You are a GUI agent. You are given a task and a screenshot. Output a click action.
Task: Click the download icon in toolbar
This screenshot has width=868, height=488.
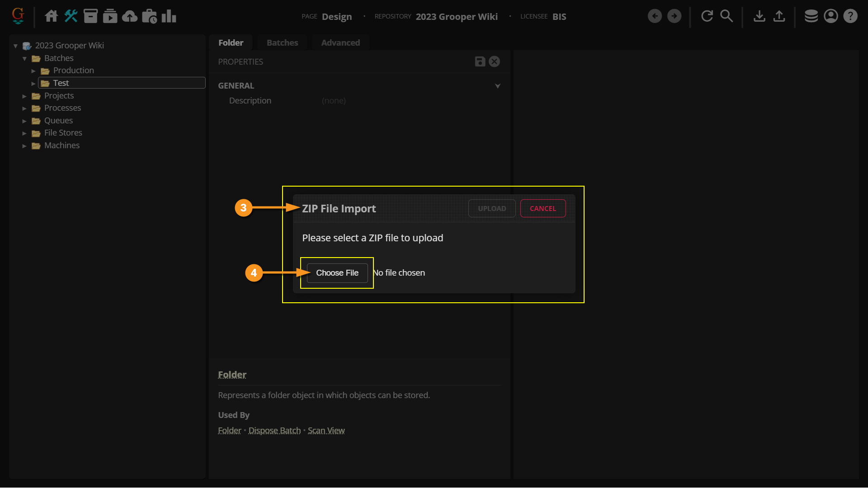point(759,16)
